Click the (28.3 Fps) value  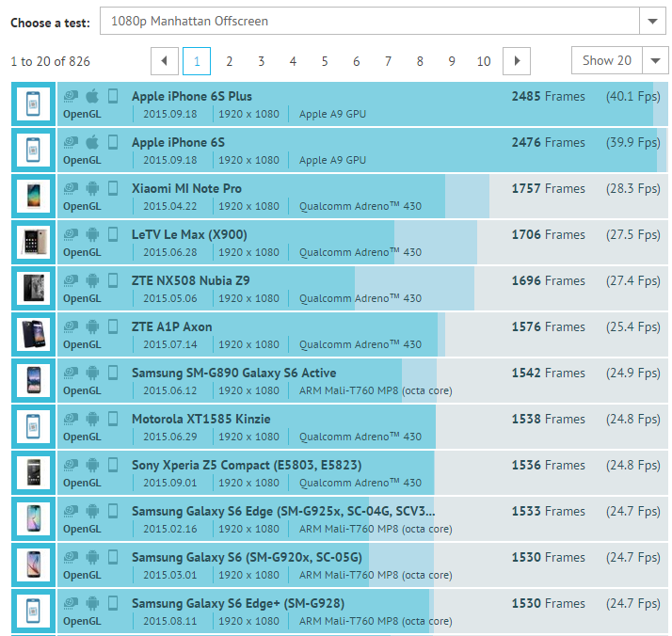click(x=633, y=188)
